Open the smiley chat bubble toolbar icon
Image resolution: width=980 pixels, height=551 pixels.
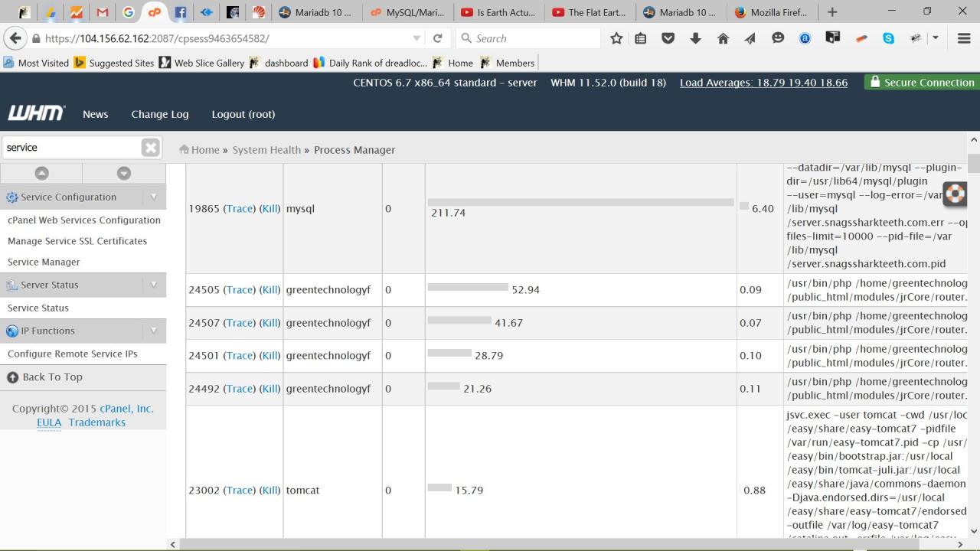pyautogui.click(x=778, y=38)
